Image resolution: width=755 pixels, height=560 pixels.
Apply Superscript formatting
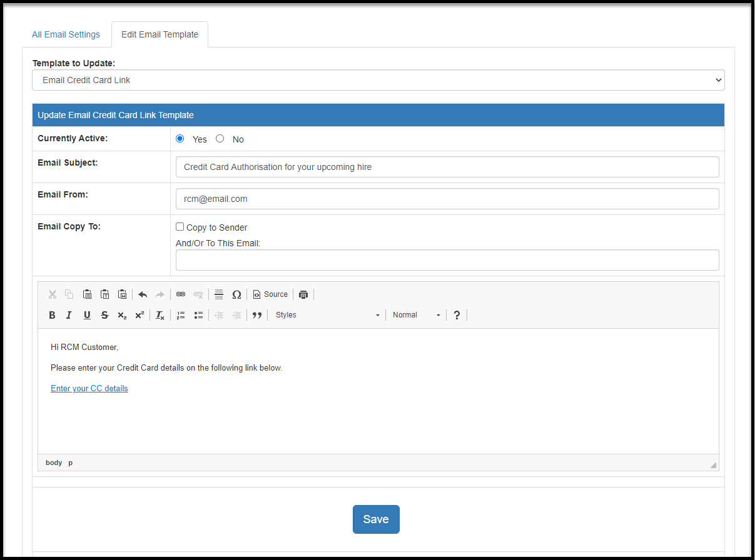click(139, 314)
